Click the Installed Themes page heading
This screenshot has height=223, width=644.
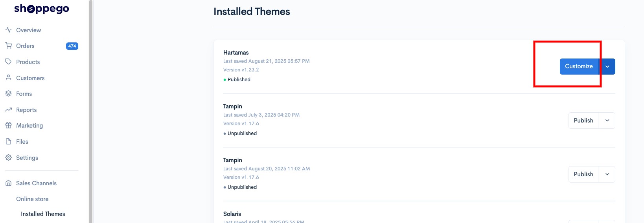click(x=252, y=12)
